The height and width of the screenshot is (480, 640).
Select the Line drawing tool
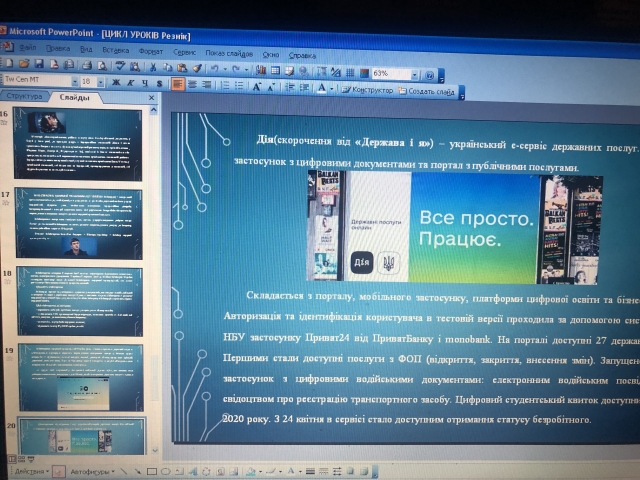[124, 471]
